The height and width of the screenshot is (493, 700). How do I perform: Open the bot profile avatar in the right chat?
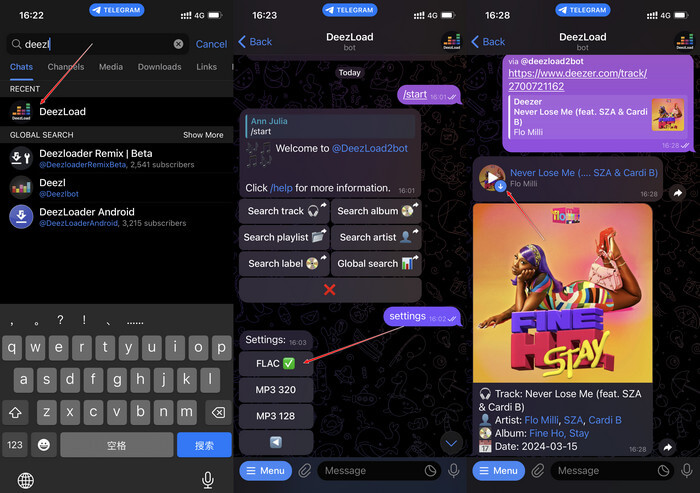point(684,41)
